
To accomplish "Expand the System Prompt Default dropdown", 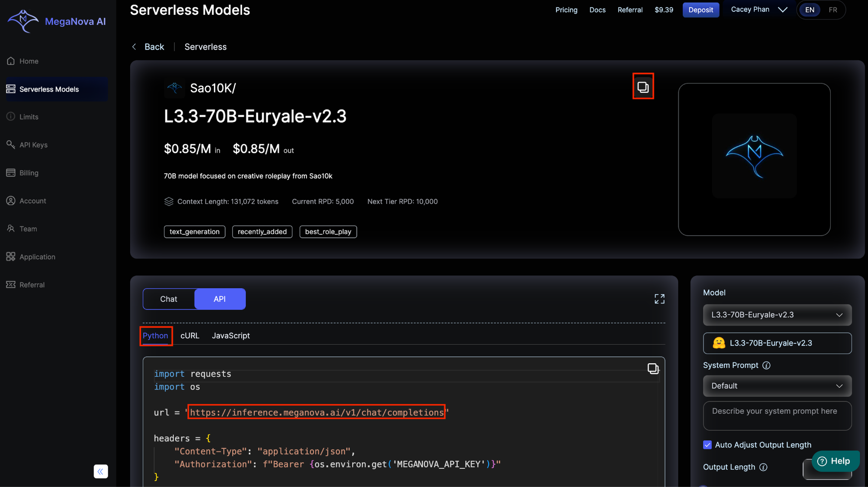I will (777, 386).
